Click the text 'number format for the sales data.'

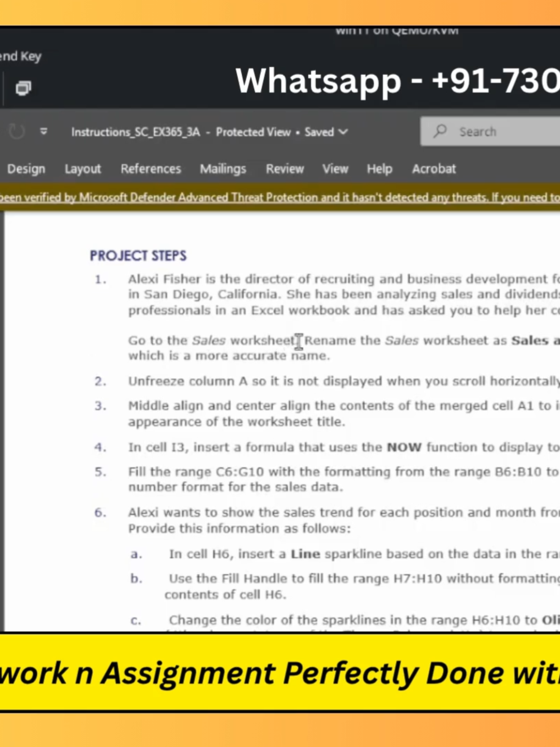236,487
